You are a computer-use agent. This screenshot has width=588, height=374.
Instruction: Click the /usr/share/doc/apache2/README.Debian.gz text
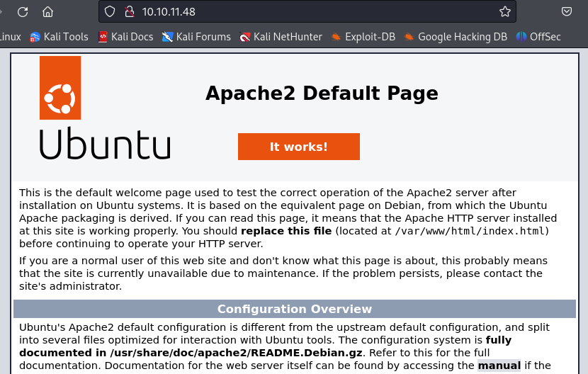pyautogui.click(x=236, y=353)
